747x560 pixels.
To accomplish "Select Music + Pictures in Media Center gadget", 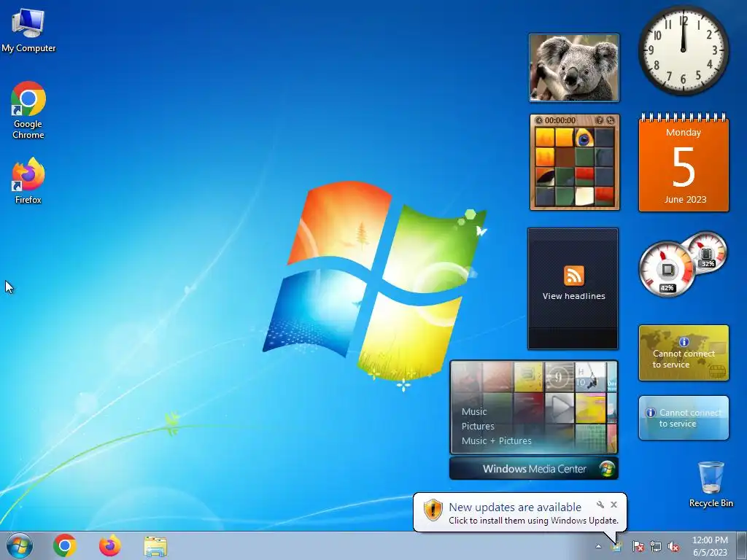I will coord(496,441).
